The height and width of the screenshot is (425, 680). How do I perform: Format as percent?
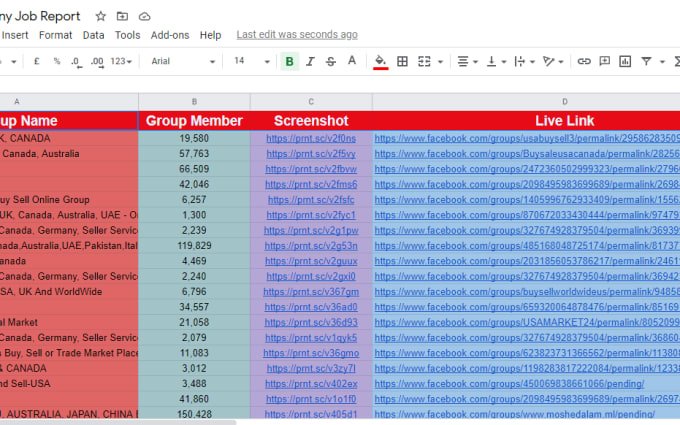point(57,61)
